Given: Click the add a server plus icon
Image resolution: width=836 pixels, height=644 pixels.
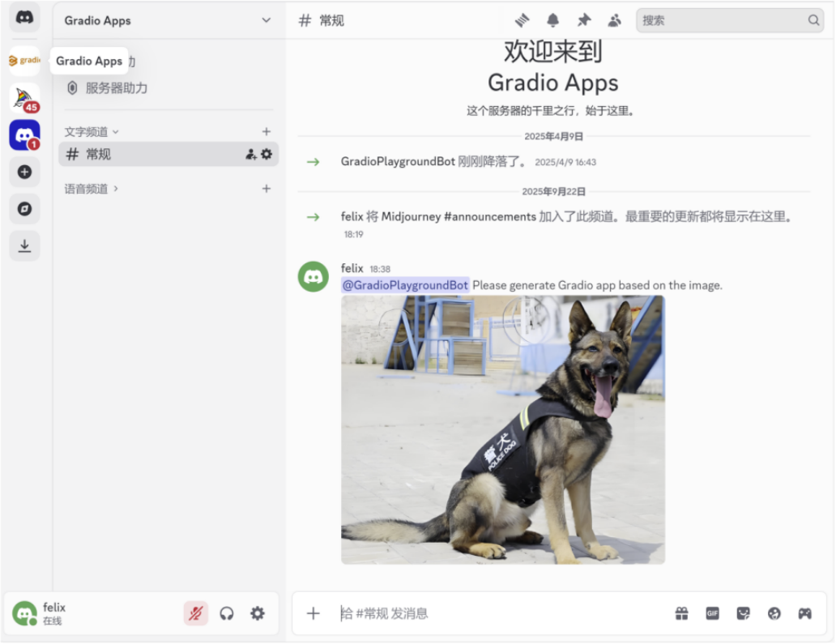Looking at the screenshot, I should click(x=24, y=173).
